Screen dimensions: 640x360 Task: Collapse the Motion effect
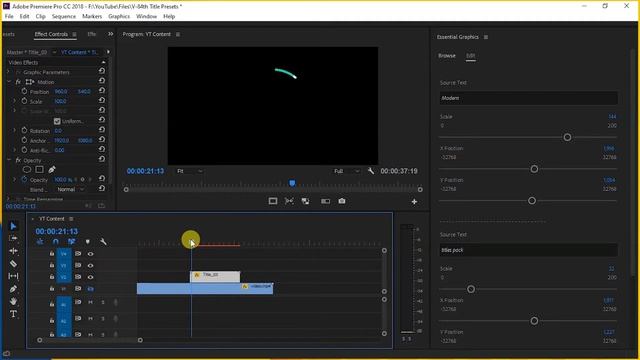(9, 82)
